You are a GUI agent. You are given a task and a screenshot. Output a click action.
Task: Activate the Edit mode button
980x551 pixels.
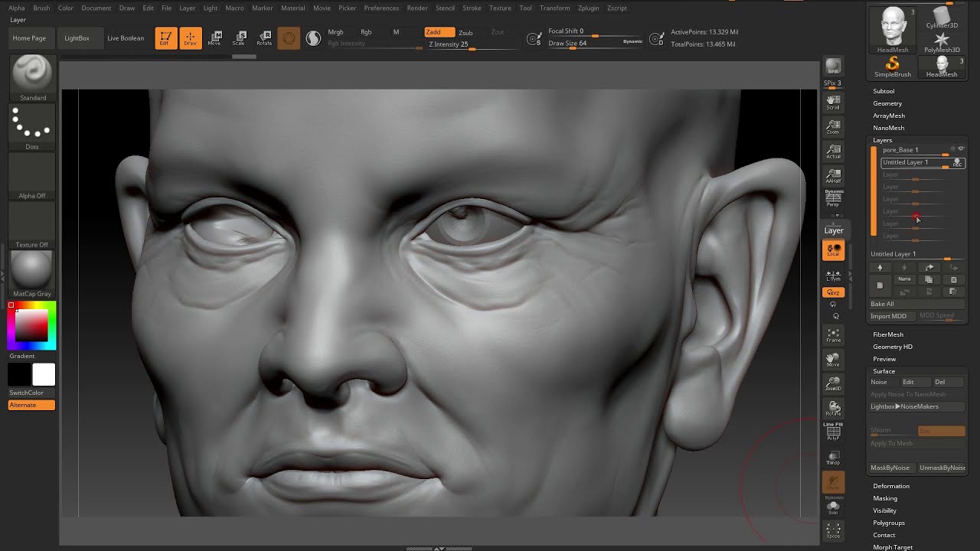[165, 38]
